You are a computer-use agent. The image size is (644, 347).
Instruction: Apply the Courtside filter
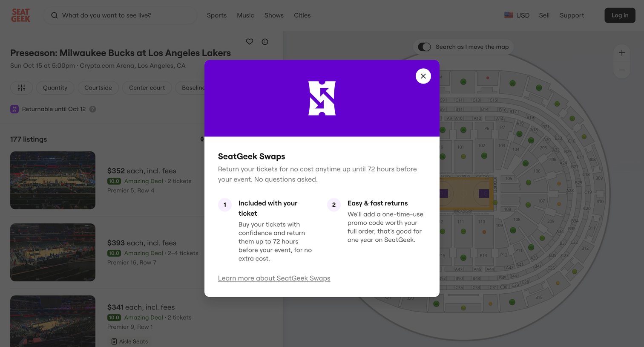(98, 88)
